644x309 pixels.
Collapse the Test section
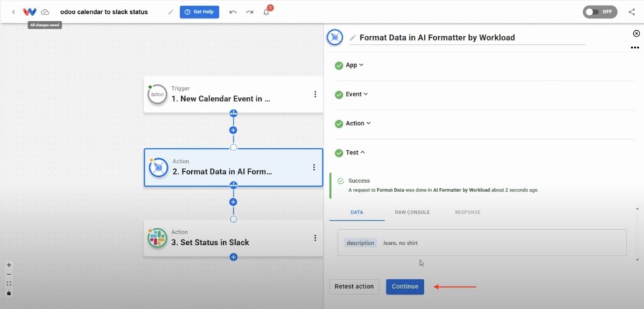click(x=355, y=152)
